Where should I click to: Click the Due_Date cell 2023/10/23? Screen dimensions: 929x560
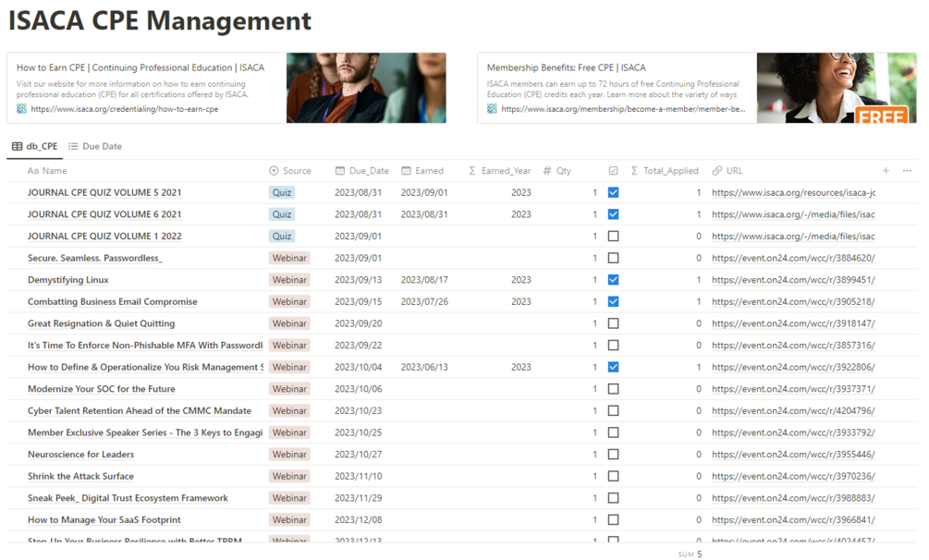coord(358,410)
